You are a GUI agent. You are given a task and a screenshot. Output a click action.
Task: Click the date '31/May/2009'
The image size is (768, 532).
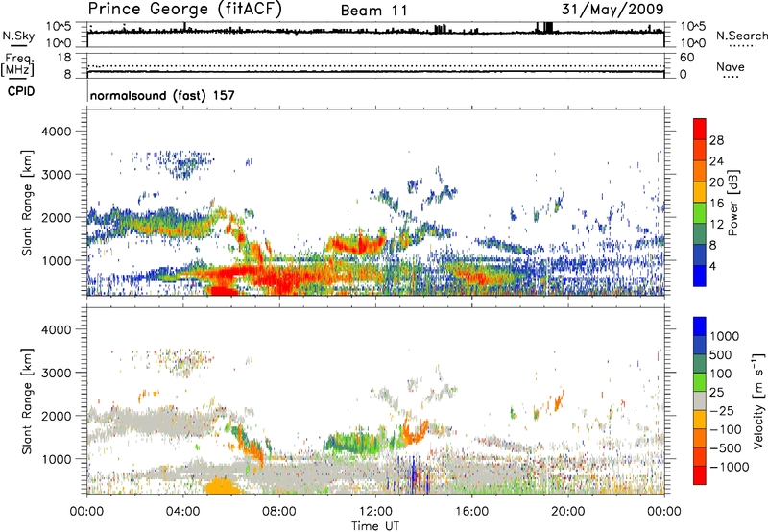612,9
